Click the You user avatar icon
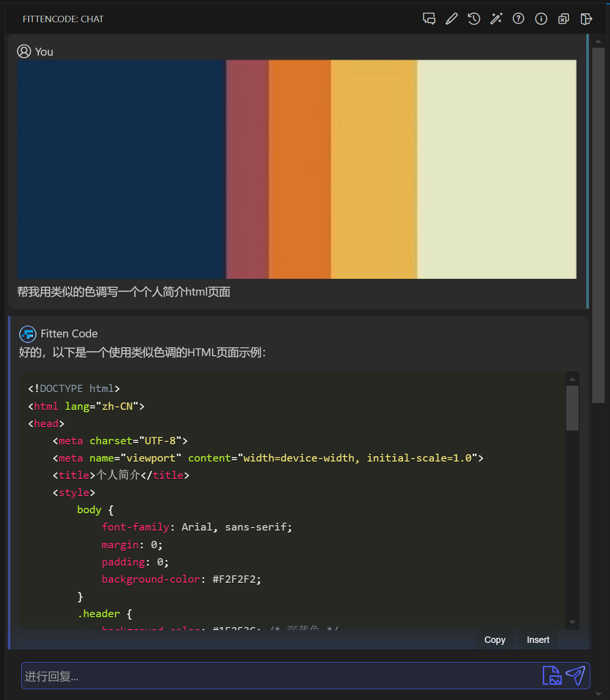Screen dimensions: 610x700 coord(24,51)
